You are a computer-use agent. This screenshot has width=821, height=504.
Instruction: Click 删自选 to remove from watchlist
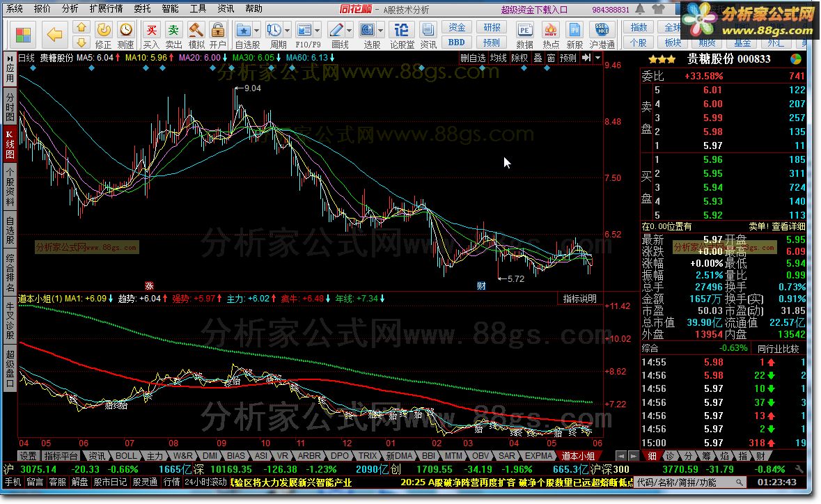474,58
